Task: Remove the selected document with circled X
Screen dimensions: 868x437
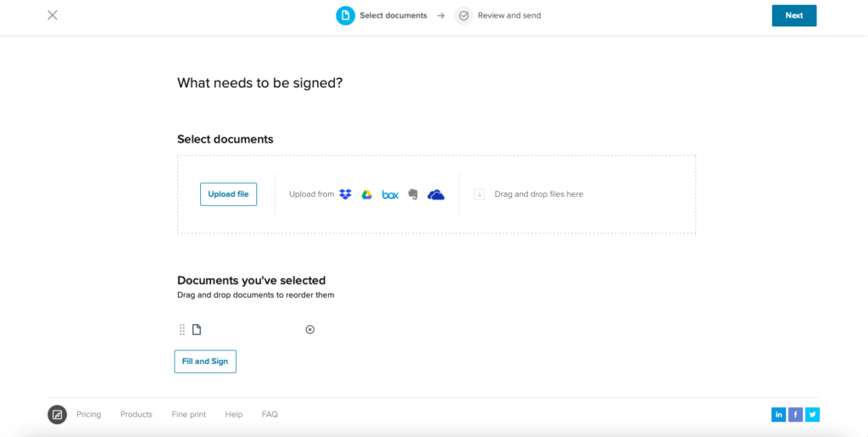Action: (310, 329)
